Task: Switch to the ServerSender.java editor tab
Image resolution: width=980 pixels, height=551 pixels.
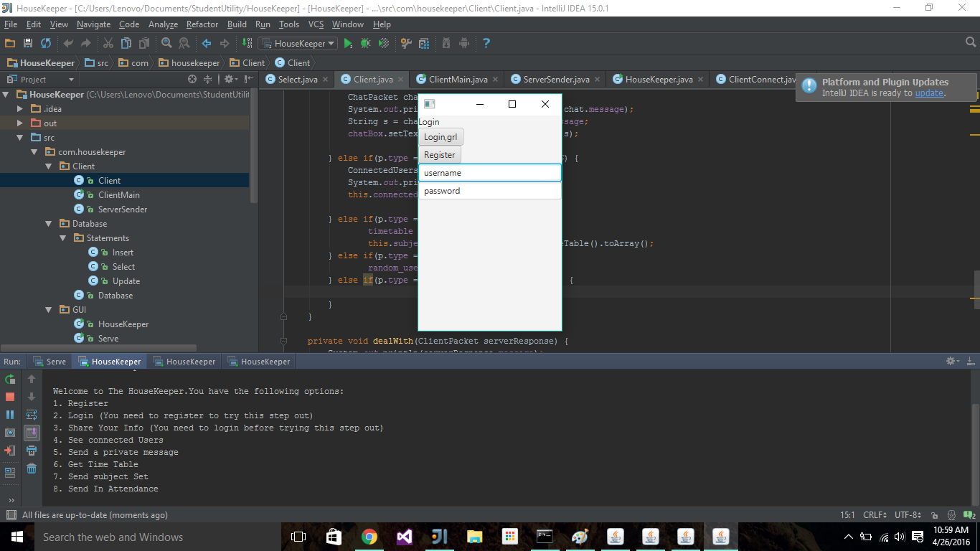Action: pyautogui.click(x=556, y=79)
